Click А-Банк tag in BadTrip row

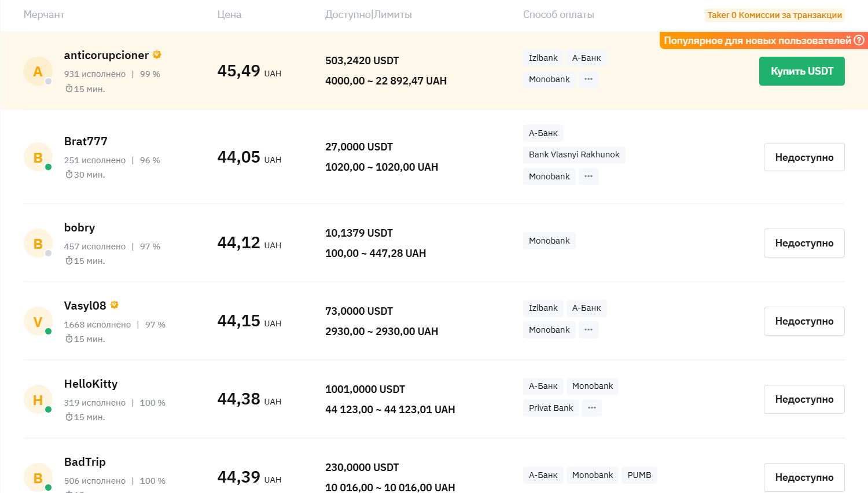click(x=543, y=475)
